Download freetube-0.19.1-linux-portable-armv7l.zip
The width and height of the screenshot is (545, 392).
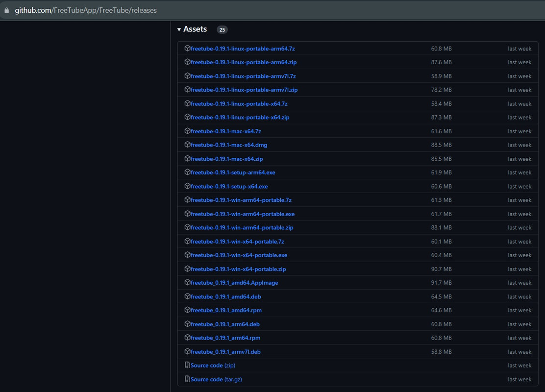coord(244,90)
